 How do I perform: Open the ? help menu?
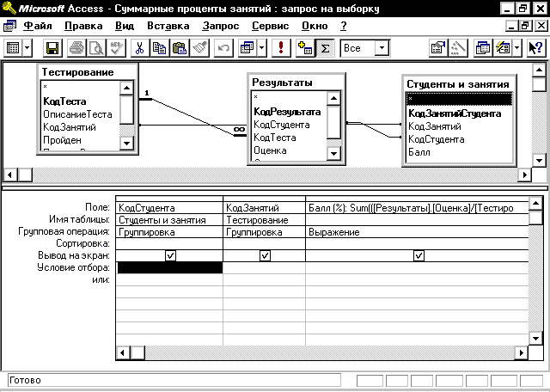[344, 26]
